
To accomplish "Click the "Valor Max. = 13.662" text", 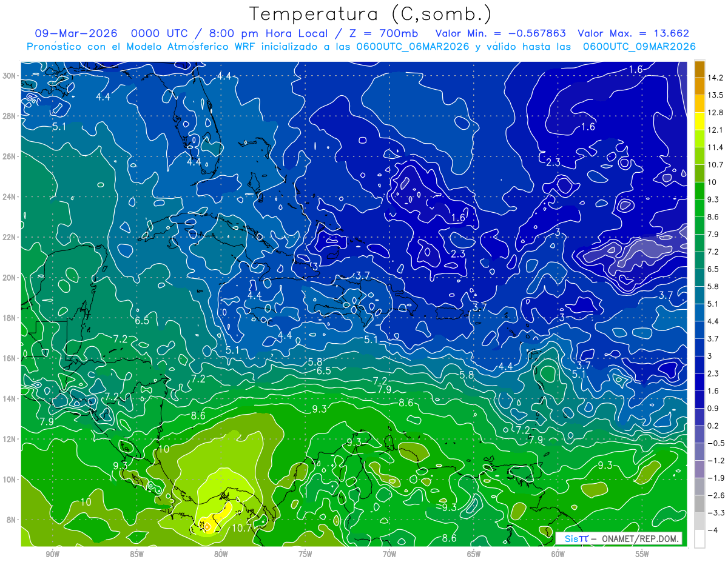I will point(633,33).
